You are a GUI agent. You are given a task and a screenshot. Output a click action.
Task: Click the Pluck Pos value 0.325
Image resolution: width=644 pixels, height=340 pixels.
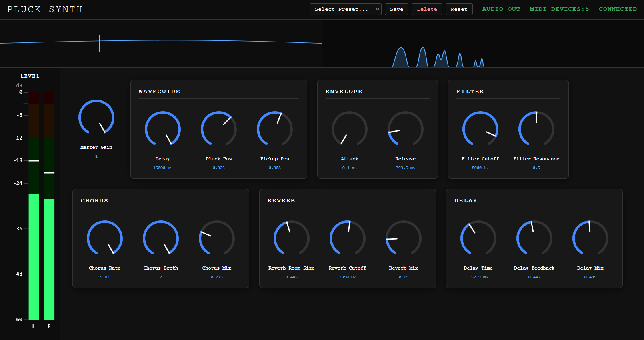(219, 168)
